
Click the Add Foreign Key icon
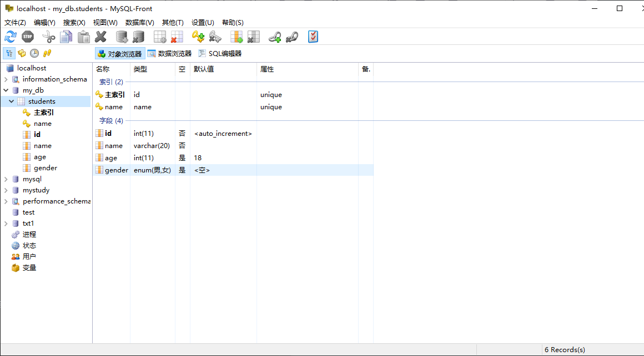274,37
